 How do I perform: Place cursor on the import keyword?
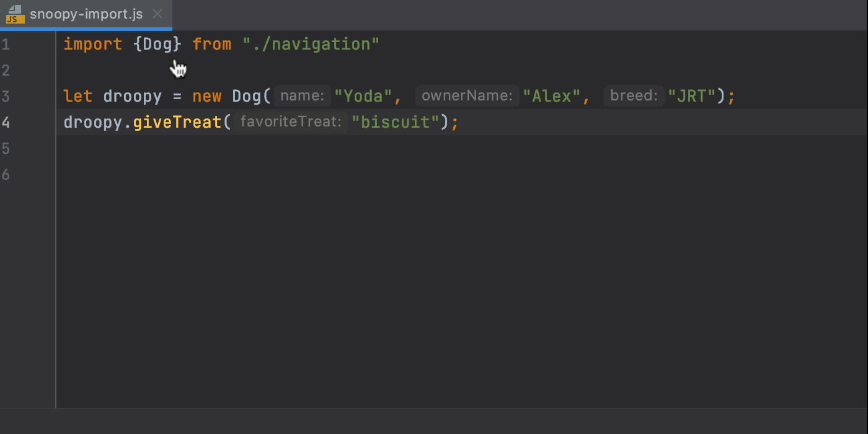tap(92, 45)
